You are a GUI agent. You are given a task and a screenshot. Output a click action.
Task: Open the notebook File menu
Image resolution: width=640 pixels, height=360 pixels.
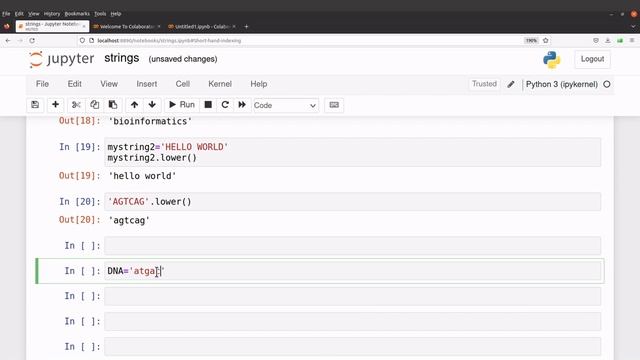[42, 84]
